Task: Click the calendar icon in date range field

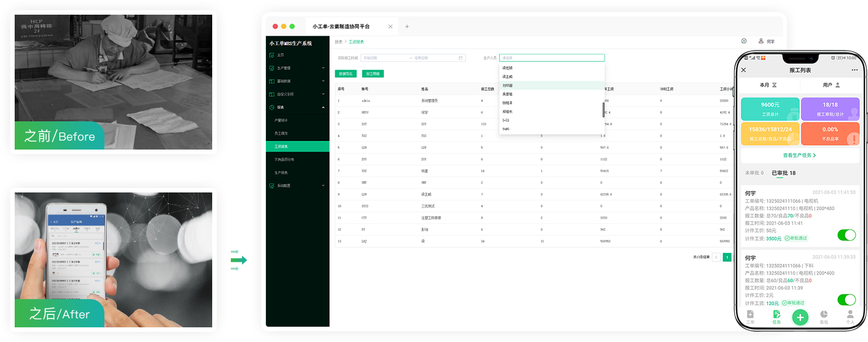Action: click(461, 58)
